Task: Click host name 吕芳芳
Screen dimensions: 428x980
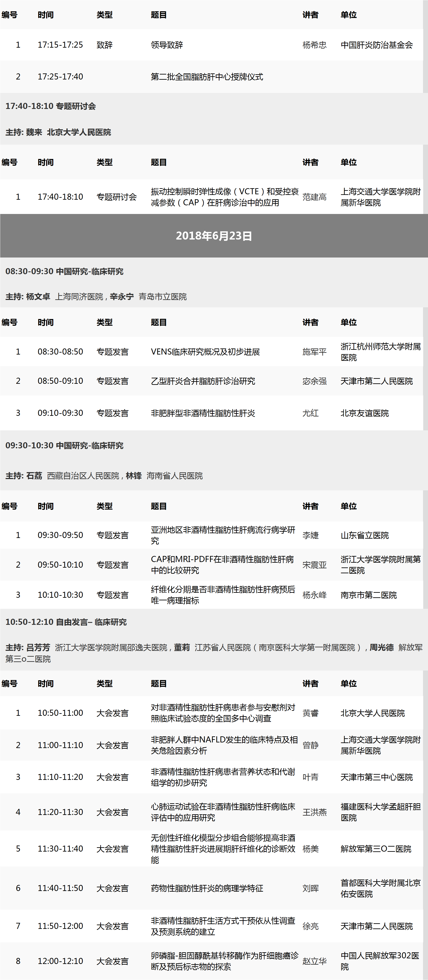Action: 38,648
